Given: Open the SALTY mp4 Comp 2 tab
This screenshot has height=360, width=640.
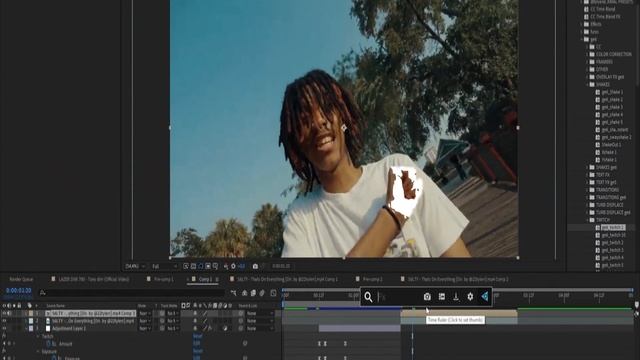Looking at the screenshot, I should coord(457,280).
